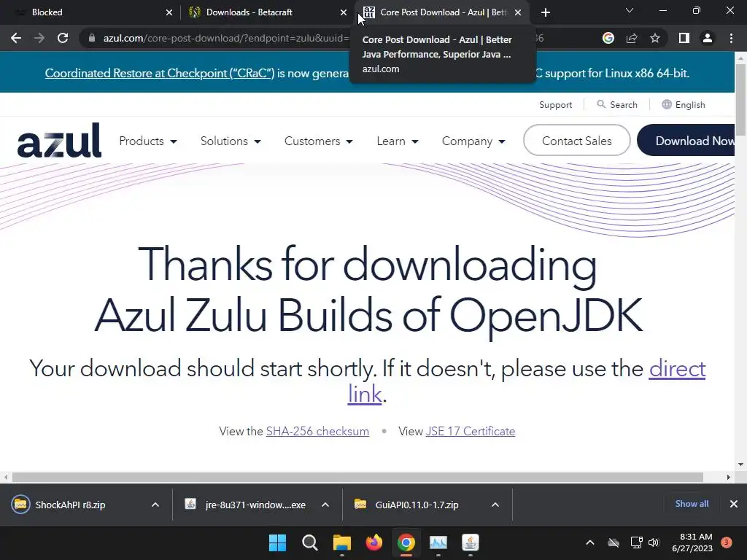Switch to the Blocked tab
This screenshot has height=560, width=747.
(90, 12)
